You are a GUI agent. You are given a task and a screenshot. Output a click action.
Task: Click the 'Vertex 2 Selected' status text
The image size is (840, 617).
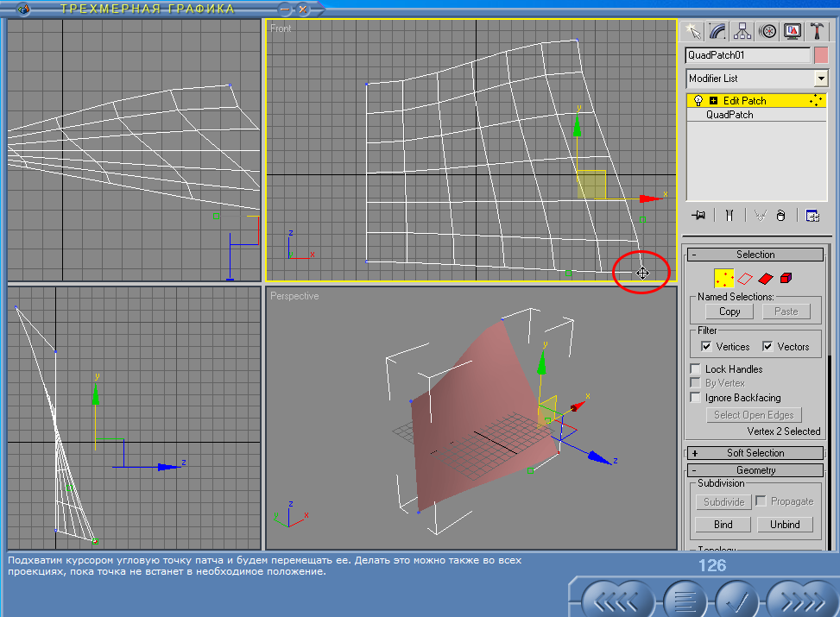[x=783, y=431]
